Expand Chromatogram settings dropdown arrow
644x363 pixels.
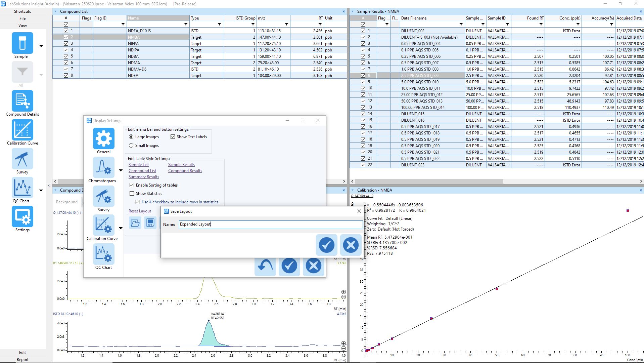pyautogui.click(x=121, y=170)
